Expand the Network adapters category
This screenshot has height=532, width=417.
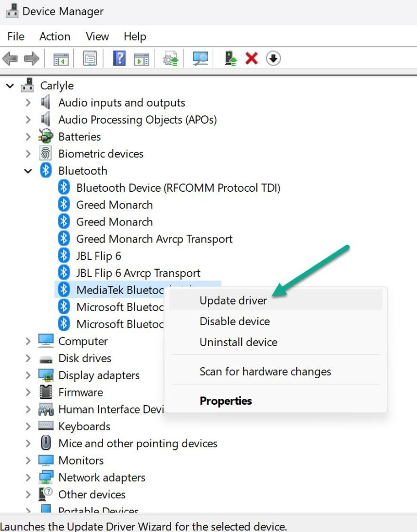click(x=28, y=477)
